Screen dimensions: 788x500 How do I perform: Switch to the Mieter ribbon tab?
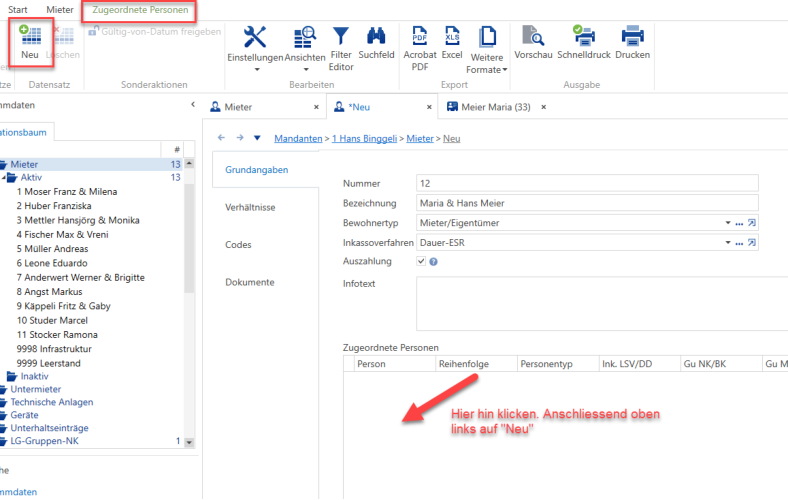(60, 10)
